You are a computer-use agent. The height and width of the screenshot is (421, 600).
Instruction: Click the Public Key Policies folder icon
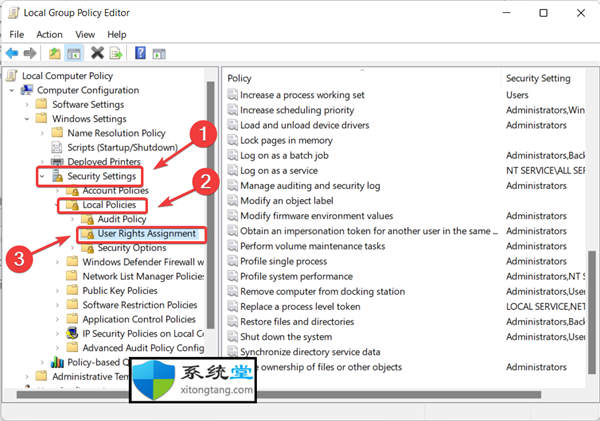point(72,290)
